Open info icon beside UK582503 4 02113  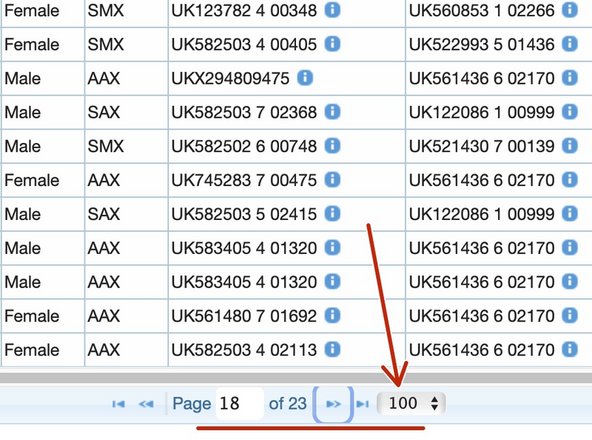333,349
